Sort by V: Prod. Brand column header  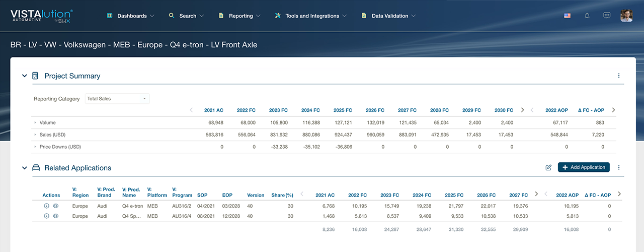pyautogui.click(x=106, y=192)
